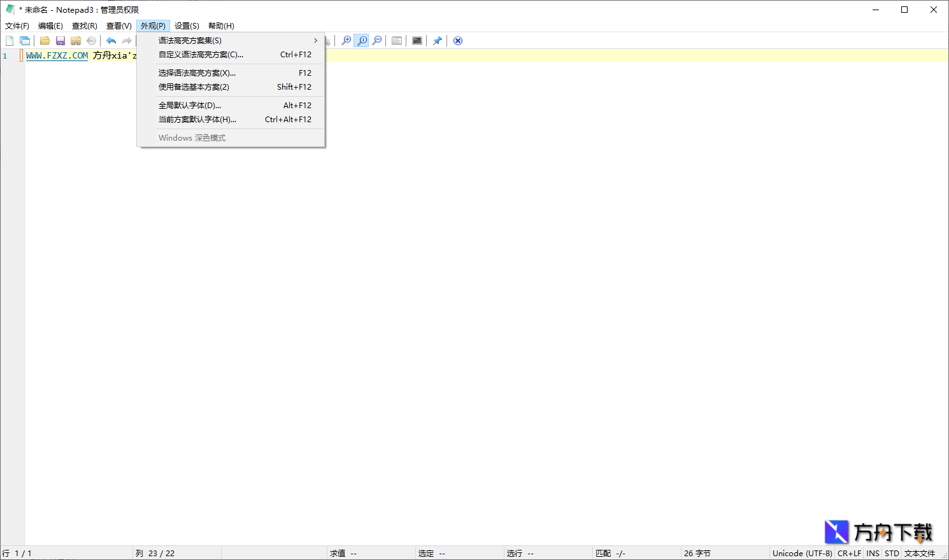This screenshot has width=949, height=560.
Task: Redo with the Redo arrow icon
Action: [x=125, y=40]
